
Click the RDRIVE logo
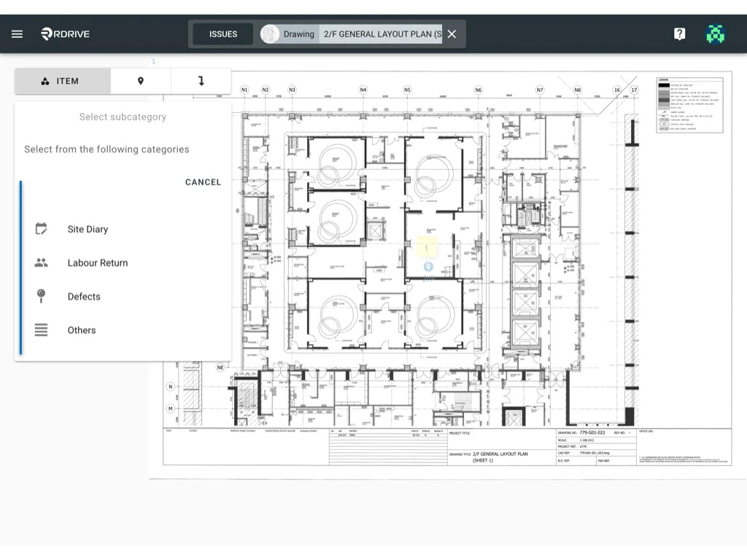[64, 34]
